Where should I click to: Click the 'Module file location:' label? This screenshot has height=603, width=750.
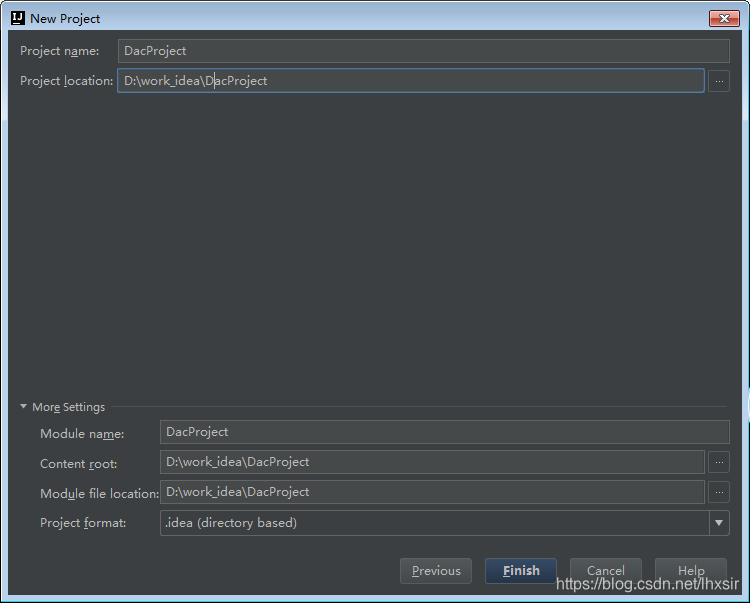pyautogui.click(x=99, y=493)
